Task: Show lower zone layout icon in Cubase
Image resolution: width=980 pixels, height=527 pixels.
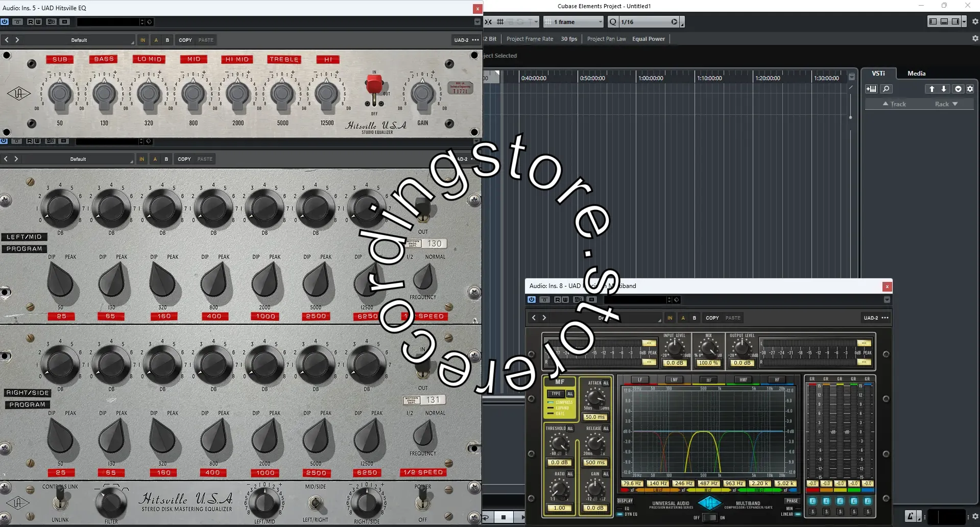Action: tap(944, 21)
